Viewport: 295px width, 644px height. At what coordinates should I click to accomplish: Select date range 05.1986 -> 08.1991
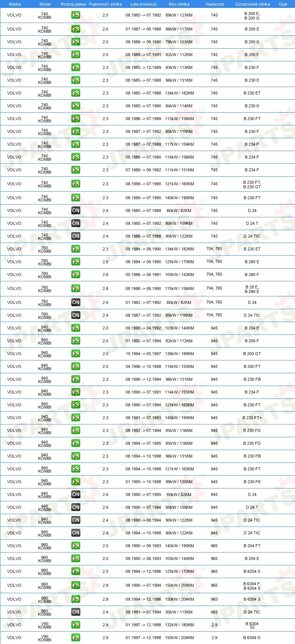coord(143,275)
